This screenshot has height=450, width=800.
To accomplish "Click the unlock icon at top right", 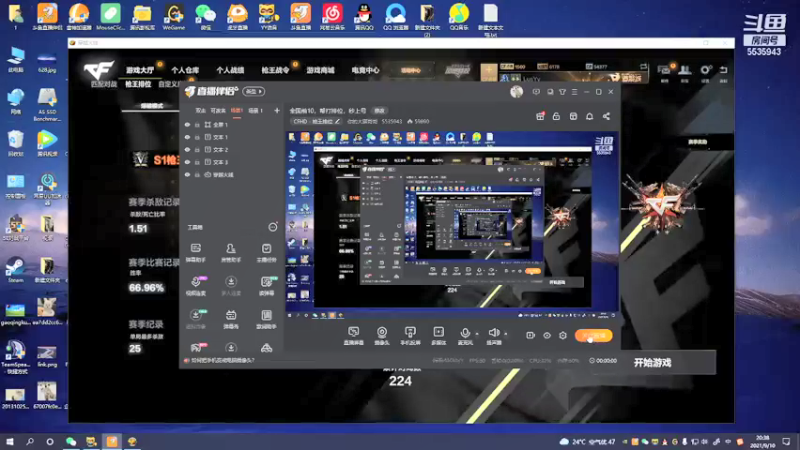I will tap(556, 116).
